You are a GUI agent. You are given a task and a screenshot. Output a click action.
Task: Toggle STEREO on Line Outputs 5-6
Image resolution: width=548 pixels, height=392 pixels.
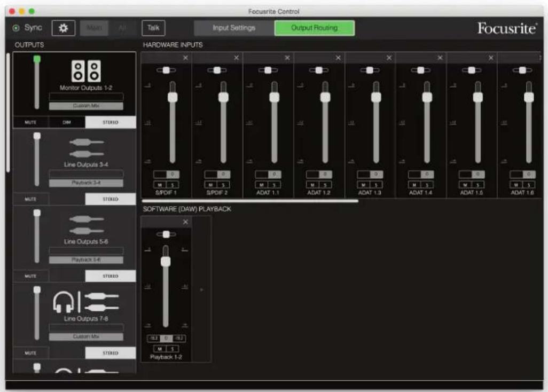[111, 276]
